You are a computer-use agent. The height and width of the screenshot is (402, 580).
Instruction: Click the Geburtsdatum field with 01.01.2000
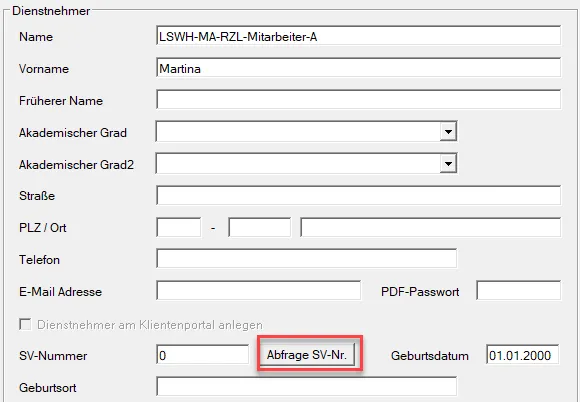pos(522,355)
